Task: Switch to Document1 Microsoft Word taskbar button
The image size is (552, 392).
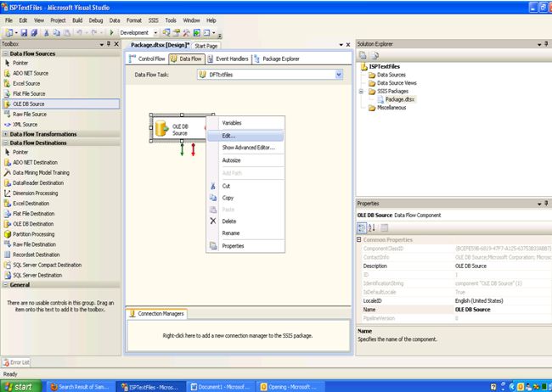Action: (x=221, y=387)
